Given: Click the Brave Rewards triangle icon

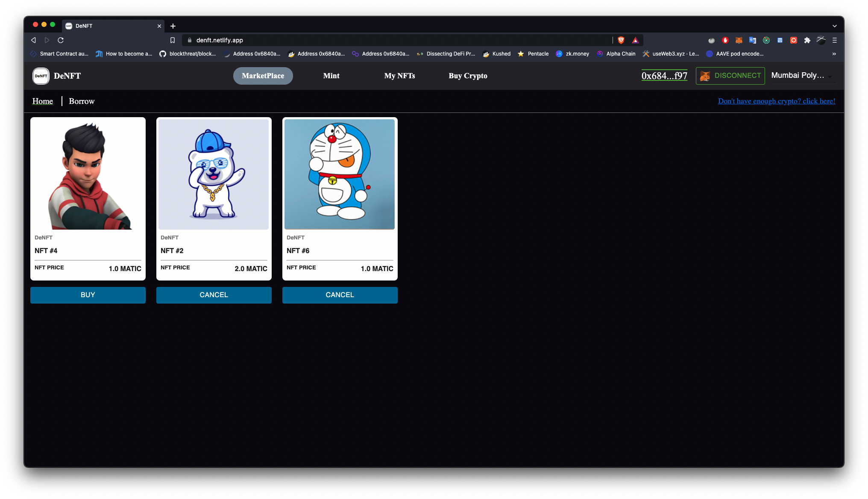Looking at the screenshot, I should tap(635, 40).
